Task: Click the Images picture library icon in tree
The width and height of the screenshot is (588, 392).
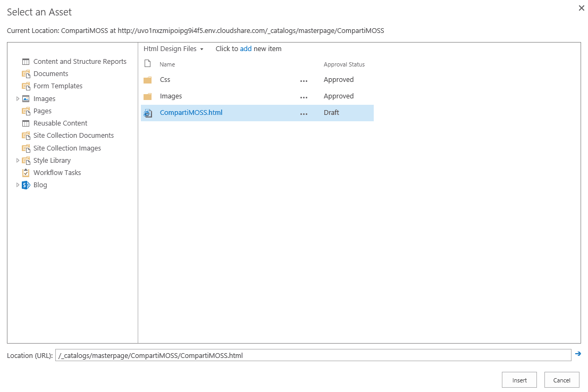Action: pos(26,98)
